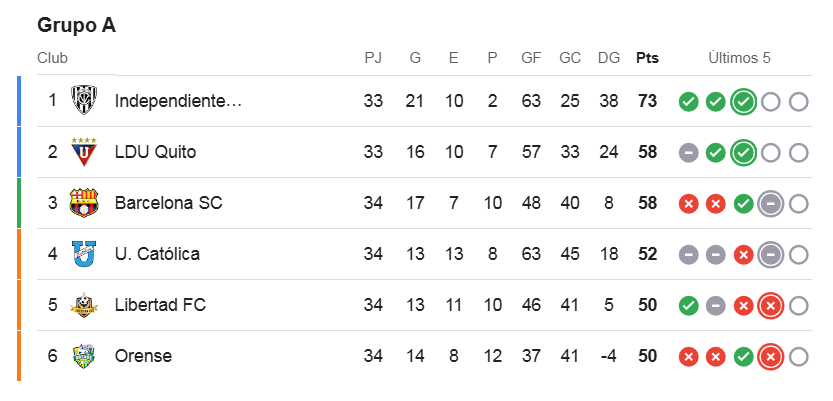833x401 pixels.
Task: Select the Orense team name
Action: (143, 356)
